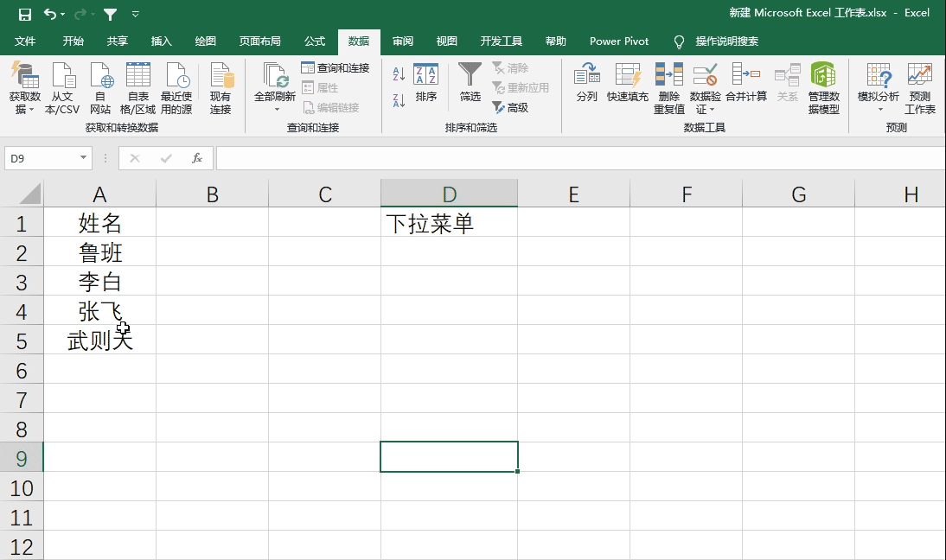Open the Name Box dropdown arrow
Screen dimensions: 946x560
point(84,158)
